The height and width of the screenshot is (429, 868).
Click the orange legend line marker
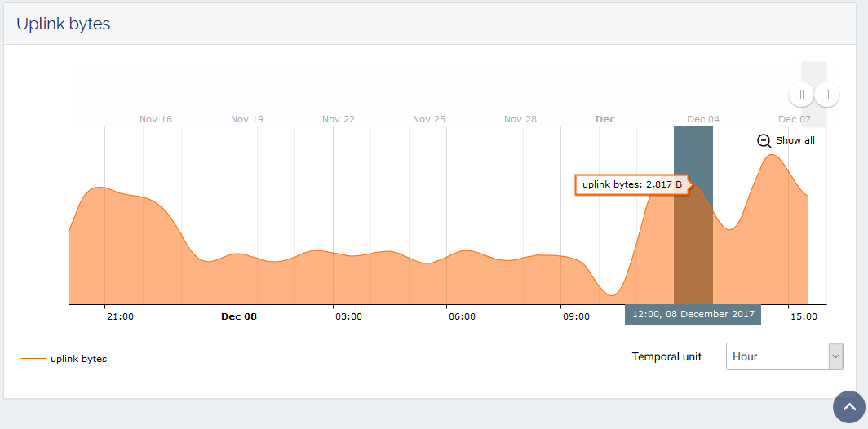33,358
